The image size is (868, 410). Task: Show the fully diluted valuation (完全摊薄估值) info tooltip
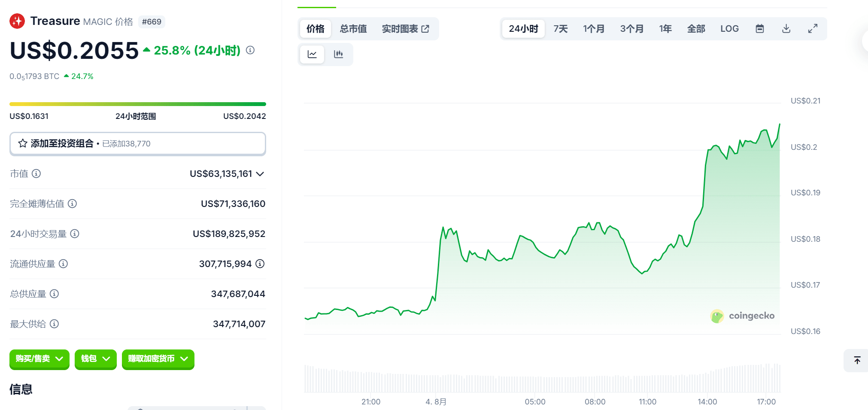[x=73, y=203]
